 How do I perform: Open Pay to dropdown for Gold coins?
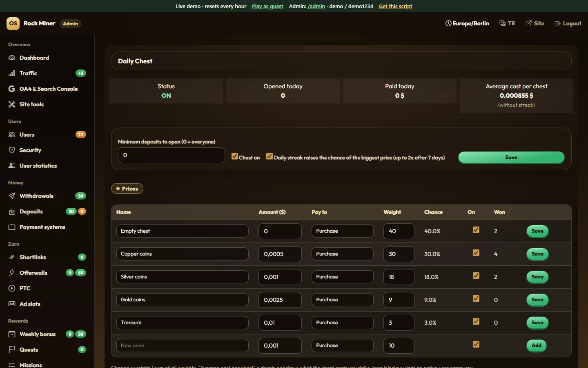point(342,300)
